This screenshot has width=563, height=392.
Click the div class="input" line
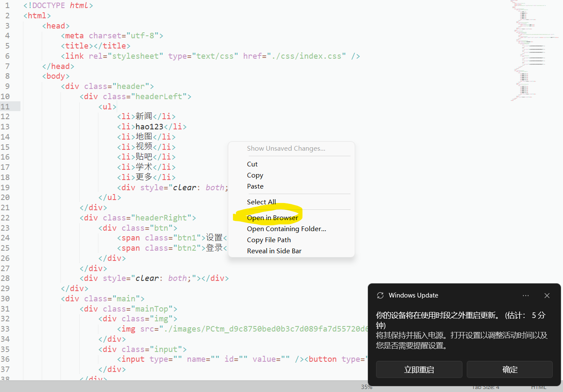point(143,349)
